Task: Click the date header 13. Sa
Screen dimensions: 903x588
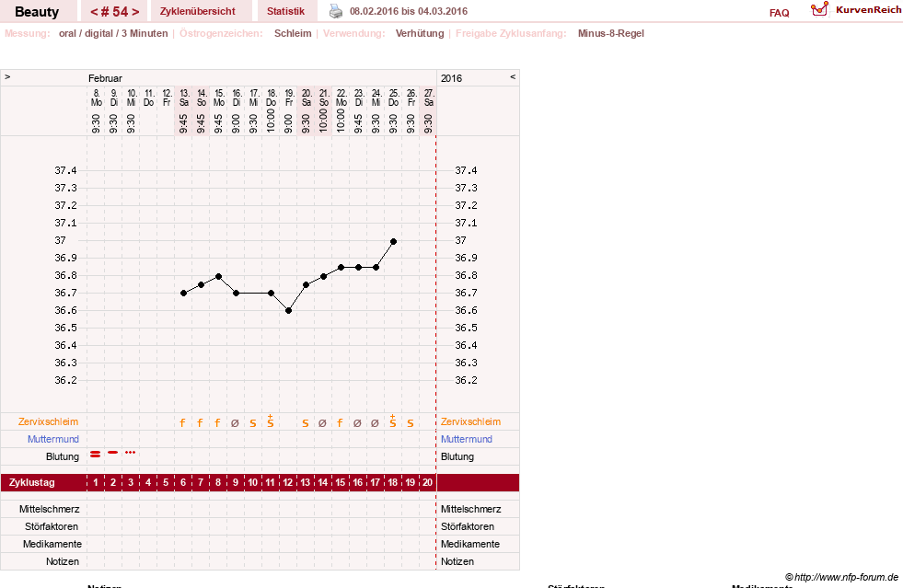Action: (184, 98)
